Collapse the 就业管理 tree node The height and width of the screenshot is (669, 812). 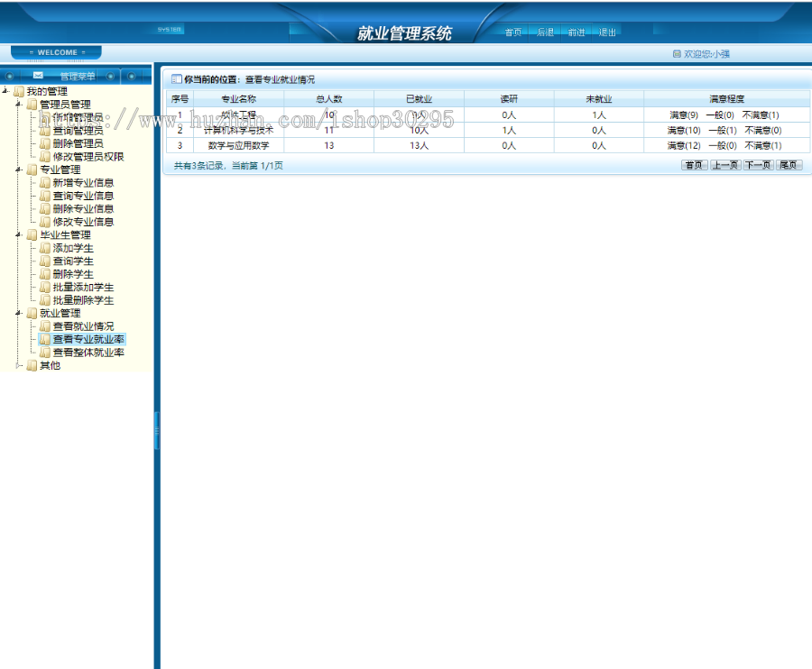16,312
